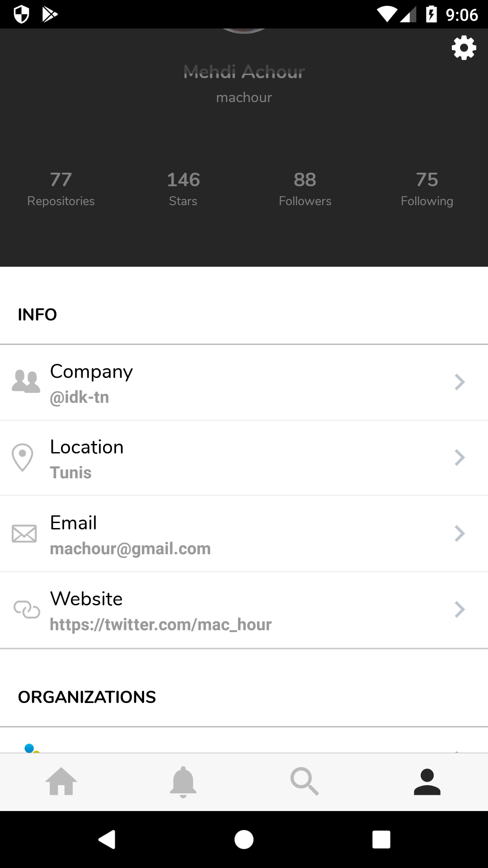Open notifications bell tab

pos(183,782)
